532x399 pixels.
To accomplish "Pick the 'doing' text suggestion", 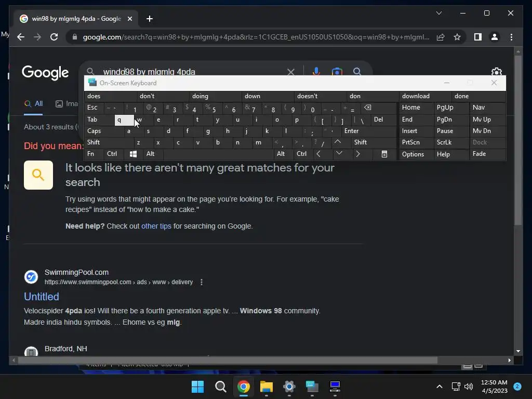I will [x=216, y=96].
